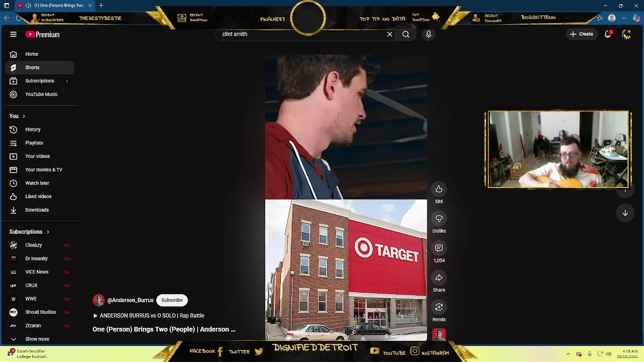The height and width of the screenshot is (362, 644).
Task: Open watch History
Action: tap(40, 129)
